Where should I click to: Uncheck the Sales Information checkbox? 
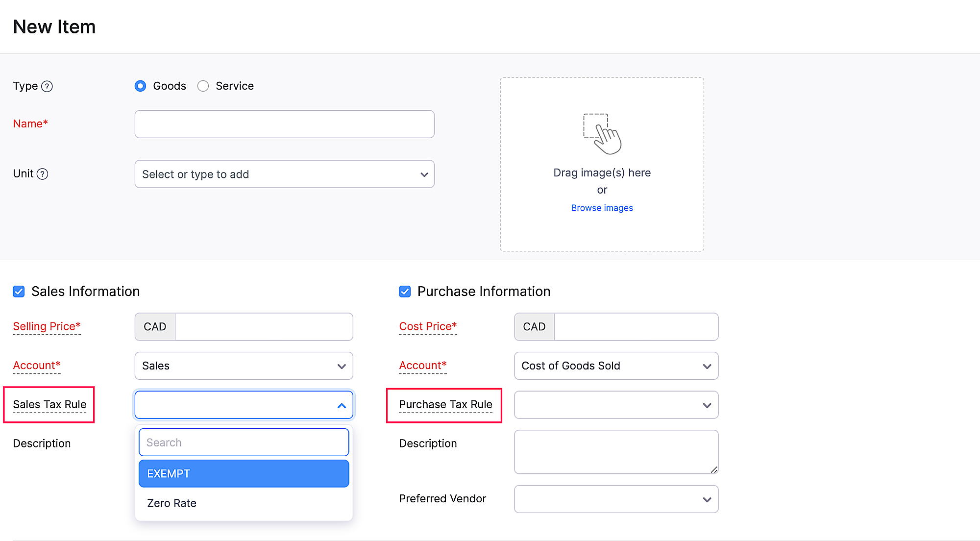point(19,292)
